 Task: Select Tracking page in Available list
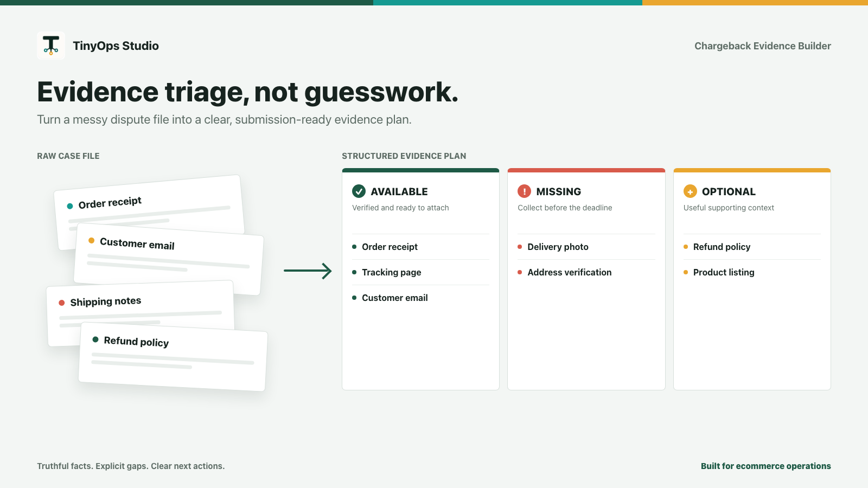tap(420, 272)
